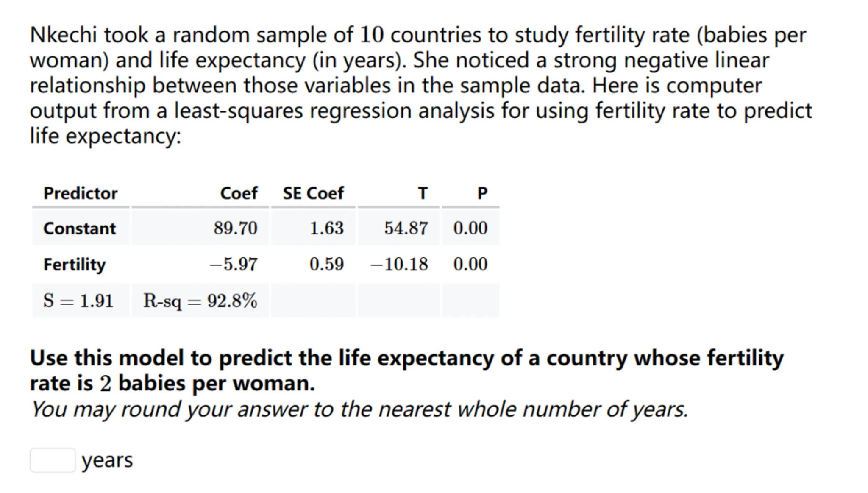Click the P value in the Constant row

point(470,228)
